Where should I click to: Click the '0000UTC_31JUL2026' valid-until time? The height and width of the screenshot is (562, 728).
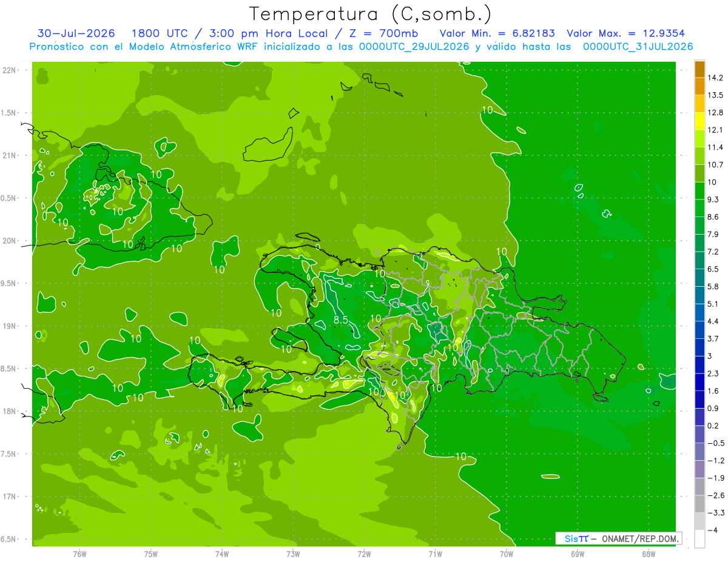[638, 47]
